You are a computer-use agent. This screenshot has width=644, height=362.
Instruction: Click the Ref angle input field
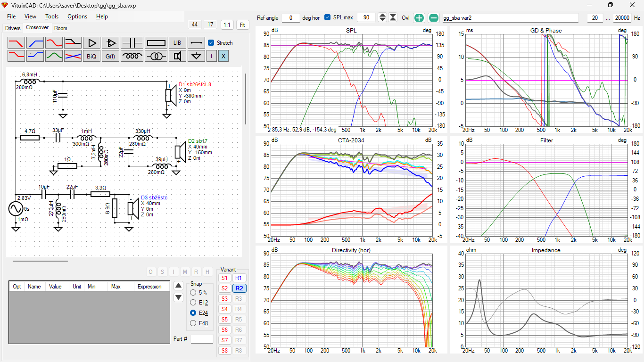pyautogui.click(x=291, y=18)
